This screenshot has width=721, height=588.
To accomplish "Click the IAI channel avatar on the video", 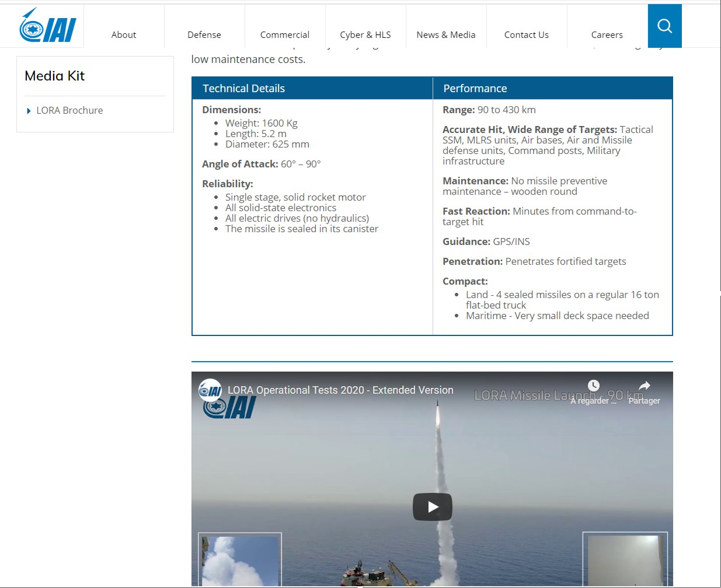I will (x=210, y=390).
